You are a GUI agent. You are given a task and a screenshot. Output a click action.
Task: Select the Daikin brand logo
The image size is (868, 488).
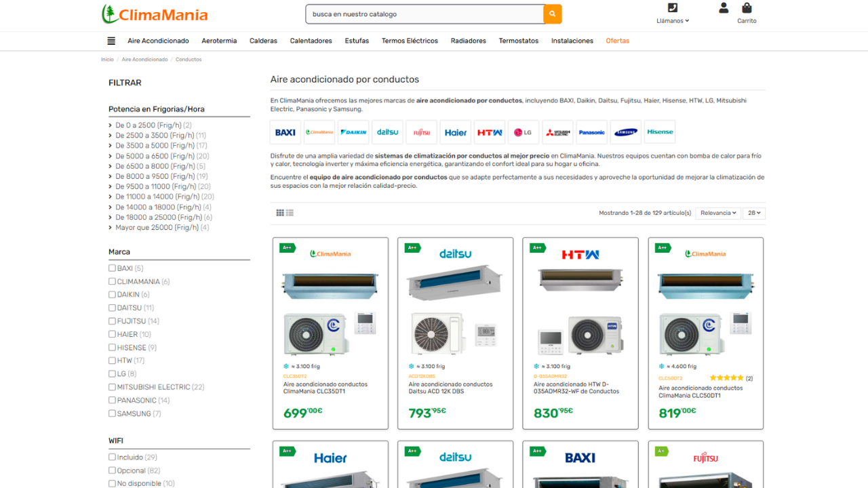click(x=353, y=132)
